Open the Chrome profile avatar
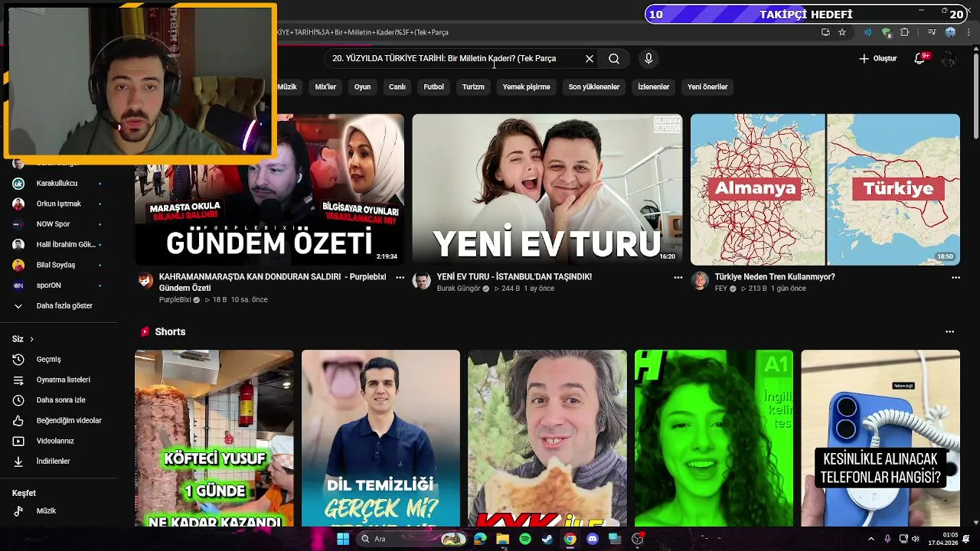The image size is (980, 551). 950,32
